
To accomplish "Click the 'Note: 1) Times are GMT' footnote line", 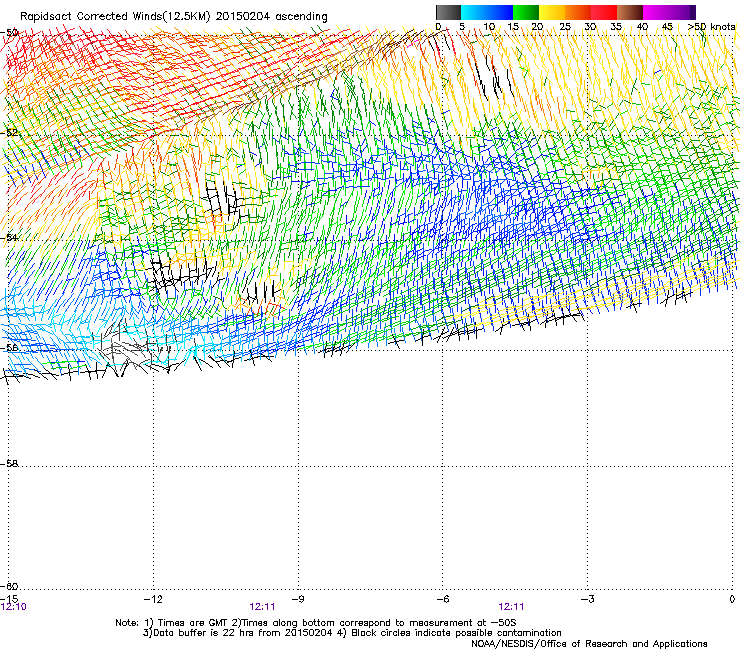I will point(316,623).
